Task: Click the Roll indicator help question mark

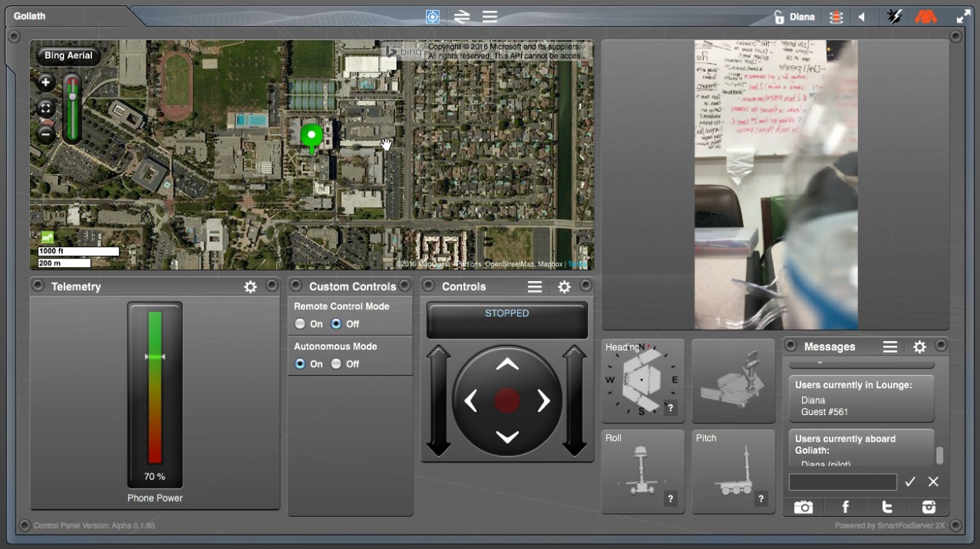Action: [671, 499]
